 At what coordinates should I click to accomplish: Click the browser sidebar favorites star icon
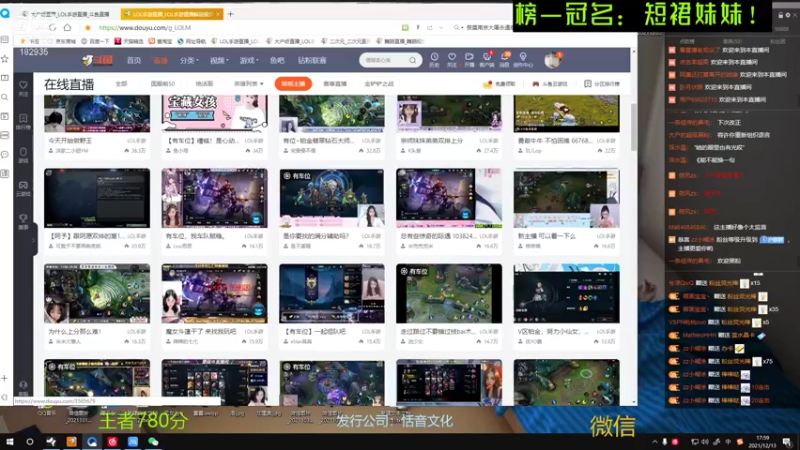click(x=5, y=59)
